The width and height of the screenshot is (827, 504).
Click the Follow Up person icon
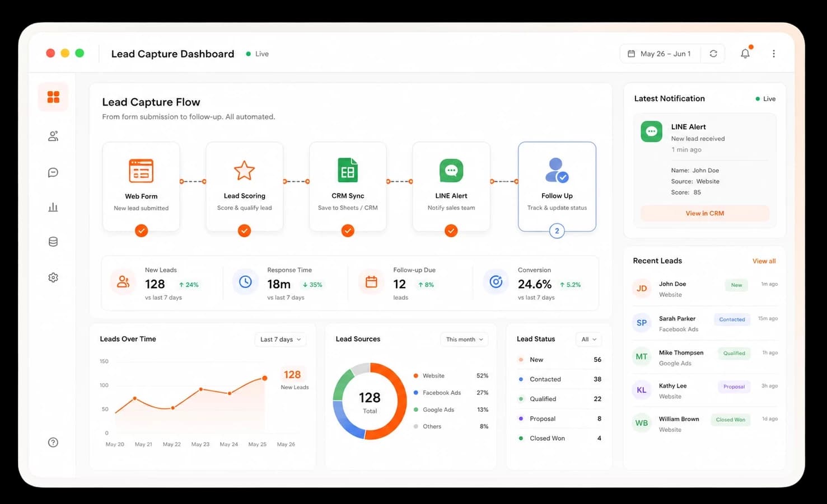pyautogui.click(x=557, y=170)
